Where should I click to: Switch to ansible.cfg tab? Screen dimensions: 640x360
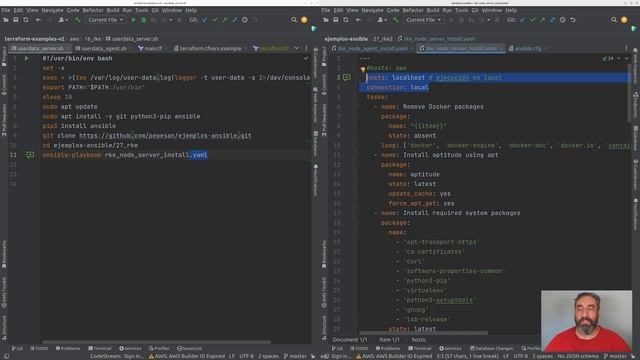click(527, 49)
